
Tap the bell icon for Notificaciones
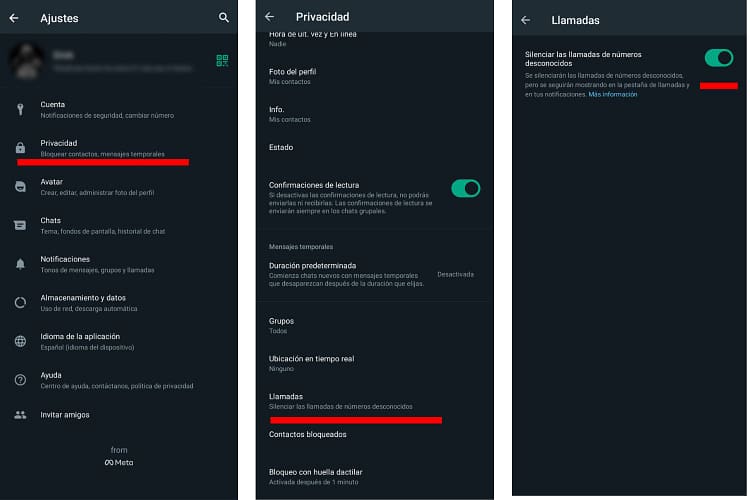[x=20, y=264]
